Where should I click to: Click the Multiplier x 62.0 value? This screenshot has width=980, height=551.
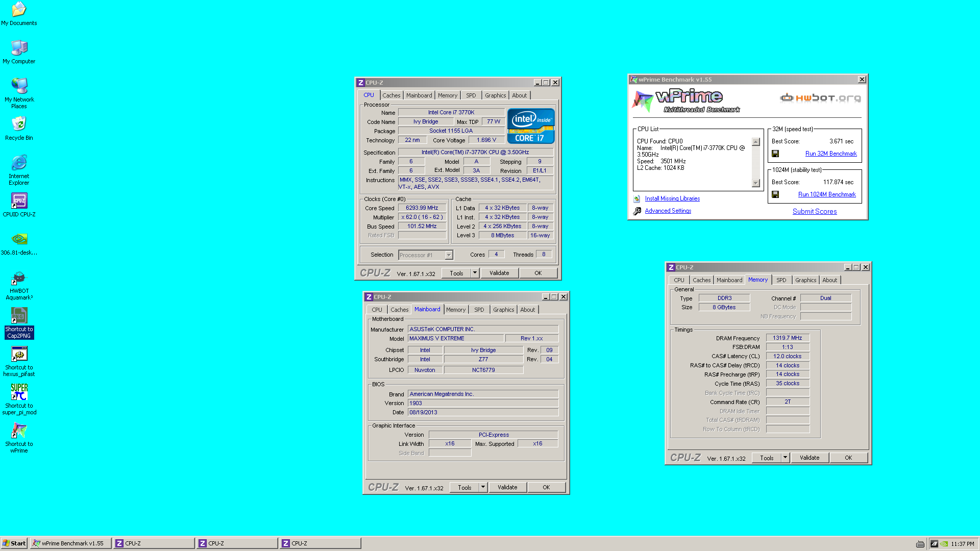tap(422, 217)
